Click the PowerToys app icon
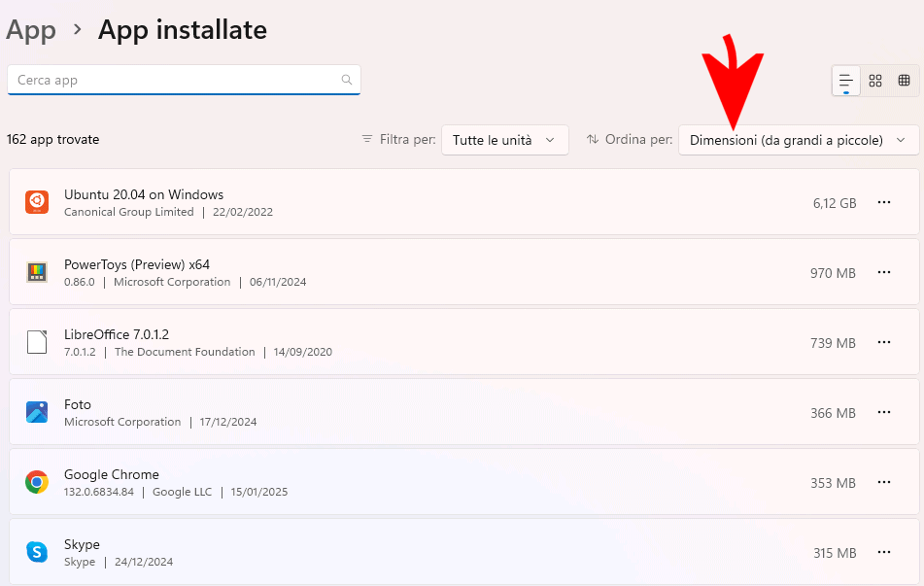 pos(37,272)
